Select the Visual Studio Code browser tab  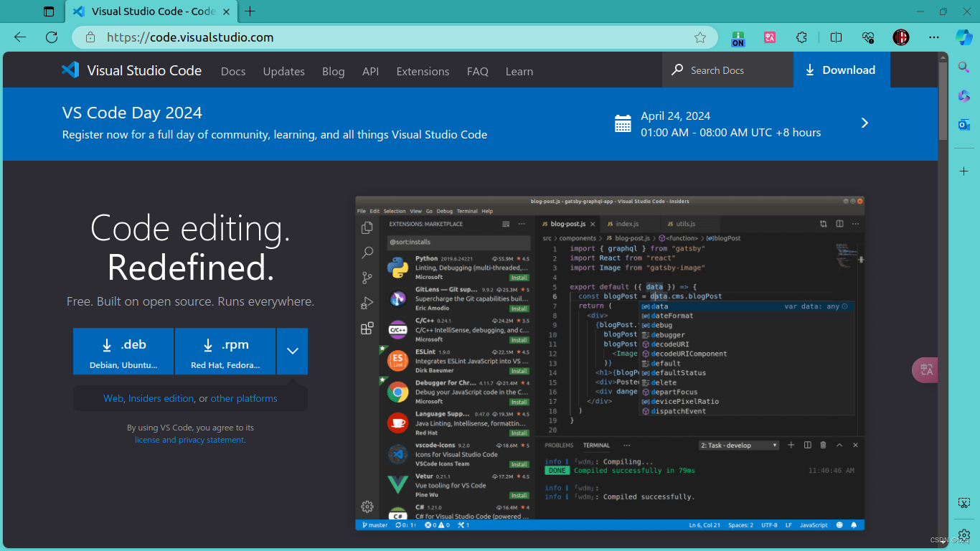pyautogui.click(x=152, y=11)
